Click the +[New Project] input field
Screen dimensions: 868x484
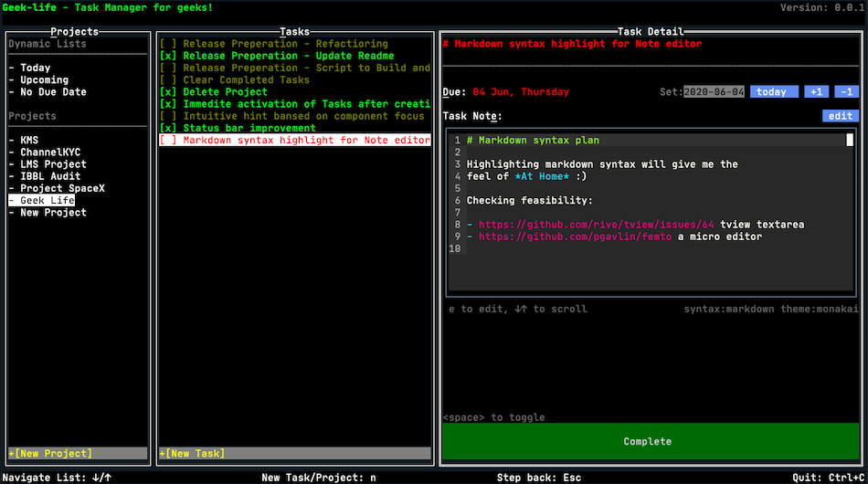(x=77, y=453)
